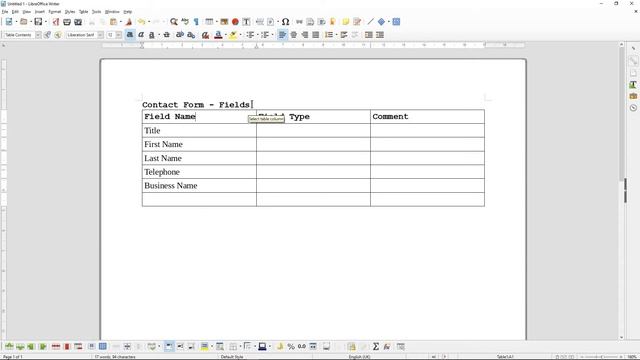The height and width of the screenshot is (360, 640).
Task: Click the Paste clipboard icon
Action: point(113,22)
